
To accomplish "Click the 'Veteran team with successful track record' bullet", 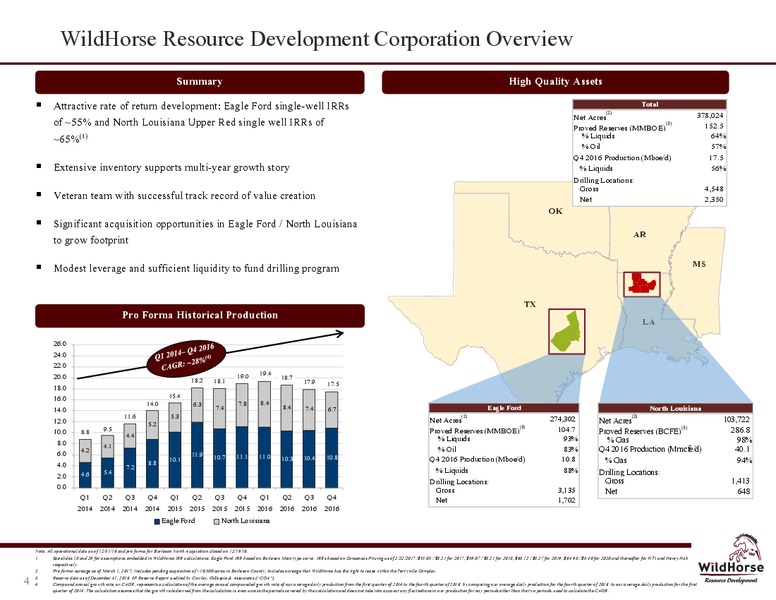I will click(184, 196).
